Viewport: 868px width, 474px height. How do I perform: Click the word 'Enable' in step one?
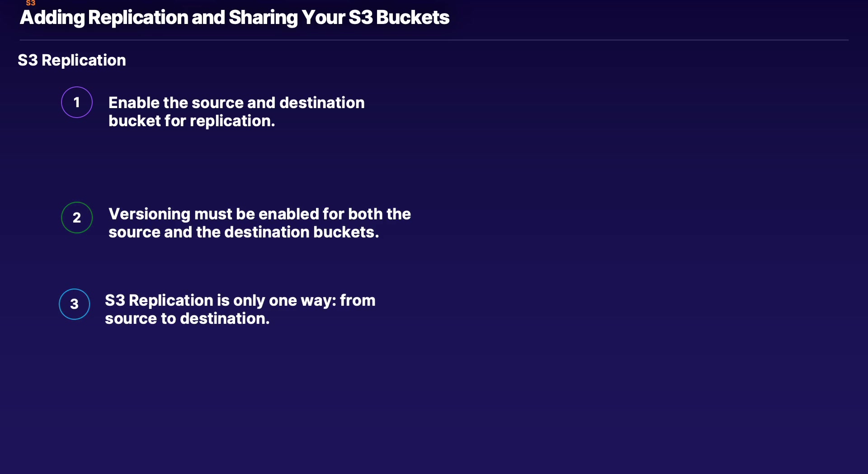134,103
